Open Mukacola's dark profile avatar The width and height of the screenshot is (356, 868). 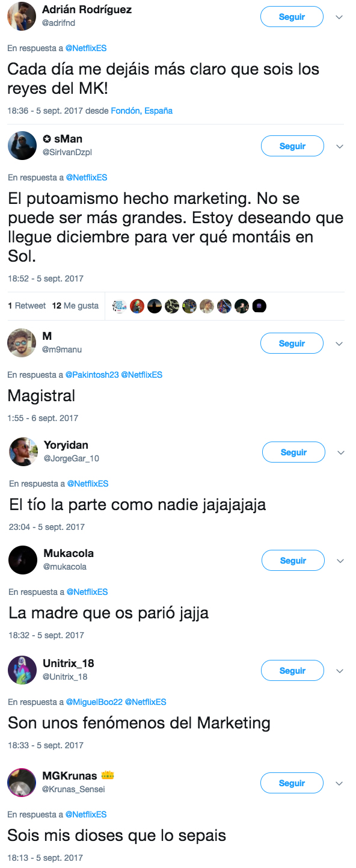pos(23,559)
